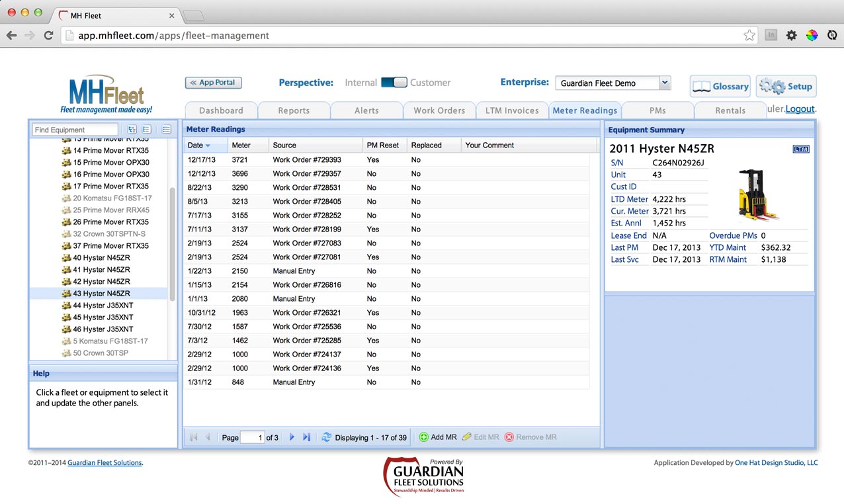Screen dimensions: 844x504
Task: Open the Glossary book button
Action: pos(720,86)
